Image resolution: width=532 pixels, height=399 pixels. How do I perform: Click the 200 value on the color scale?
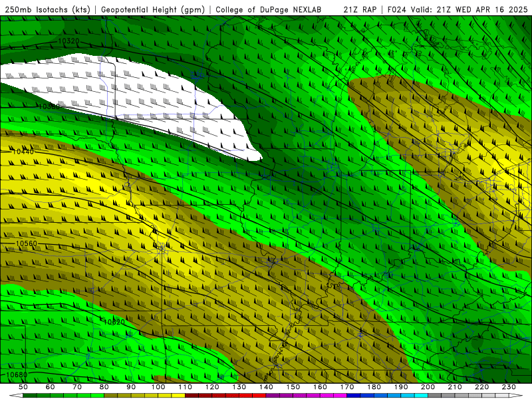pos(428,387)
